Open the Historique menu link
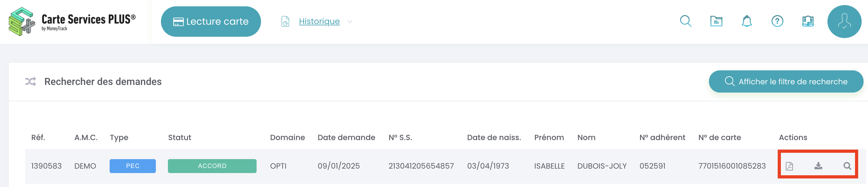This screenshot has height=187, width=868. pyautogui.click(x=319, y=21)
